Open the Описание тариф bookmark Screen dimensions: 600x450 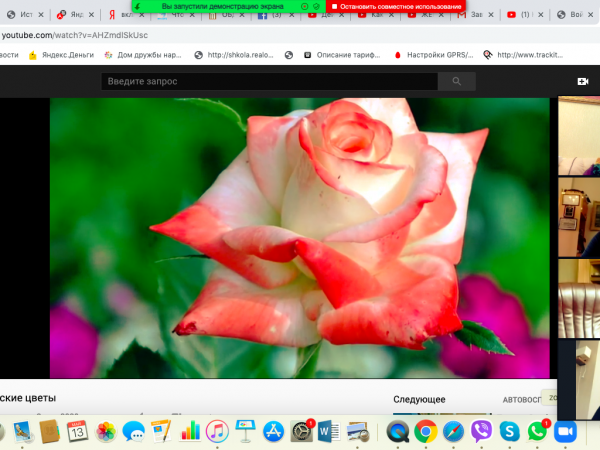(345, 55)
